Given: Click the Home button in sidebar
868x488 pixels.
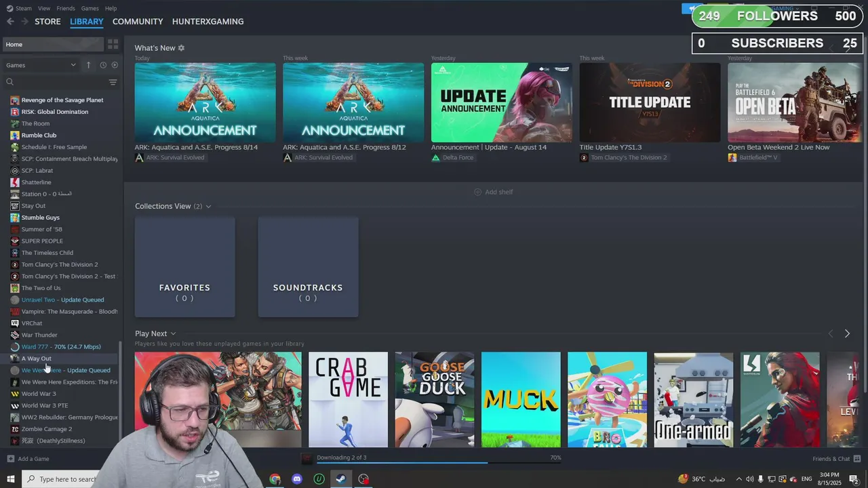Looking at the screenshot, I should tap(53, 44).
